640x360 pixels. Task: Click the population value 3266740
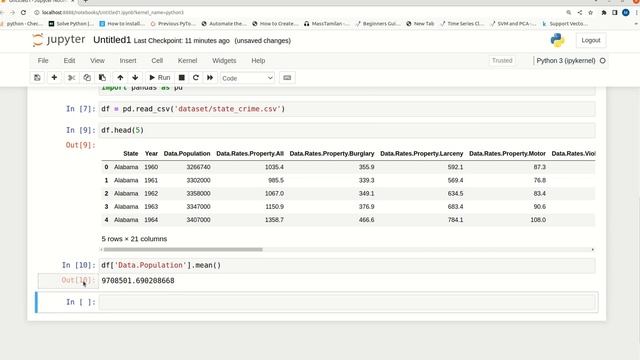[198, 167]
